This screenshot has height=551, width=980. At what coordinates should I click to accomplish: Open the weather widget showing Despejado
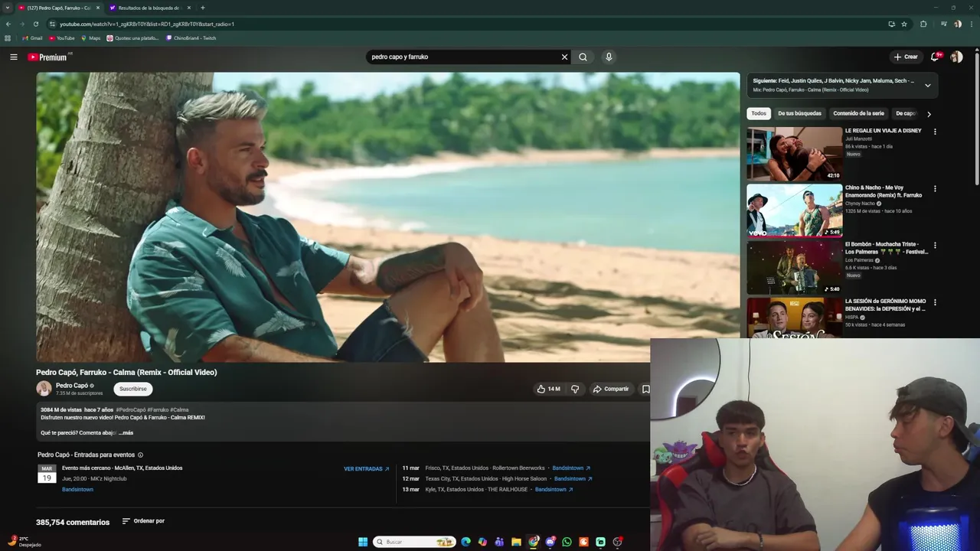tap(24, 542)
